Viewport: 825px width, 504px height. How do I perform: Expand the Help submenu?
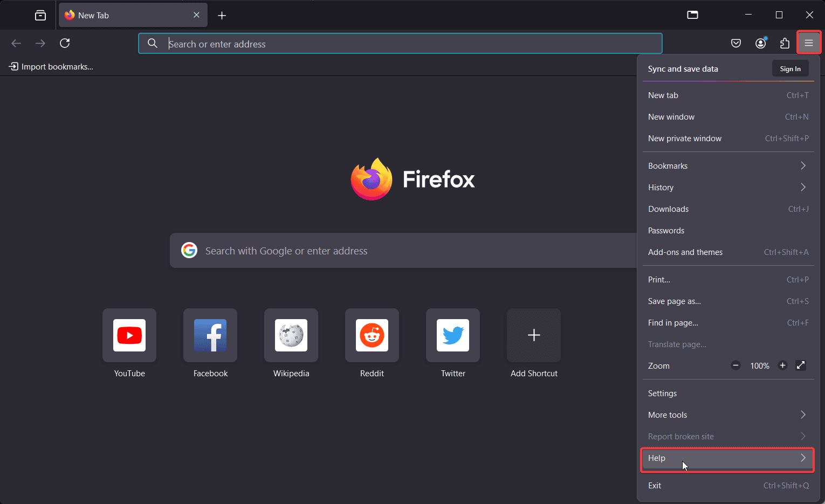pos(728,458)
